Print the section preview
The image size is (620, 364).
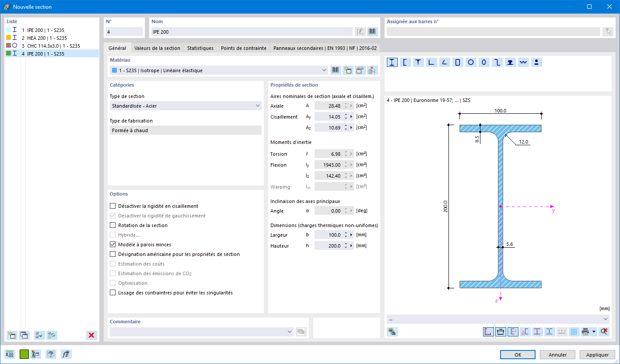[x=586, y=332]
